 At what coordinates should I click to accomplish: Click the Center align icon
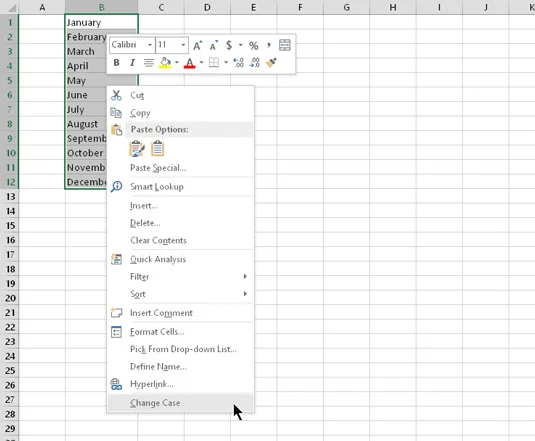coord(149,63)
